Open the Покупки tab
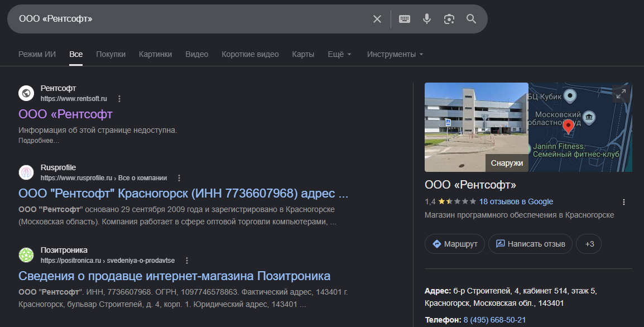This screenshot has width=644, height=327. pyautogui.click(x=111, y=54)
